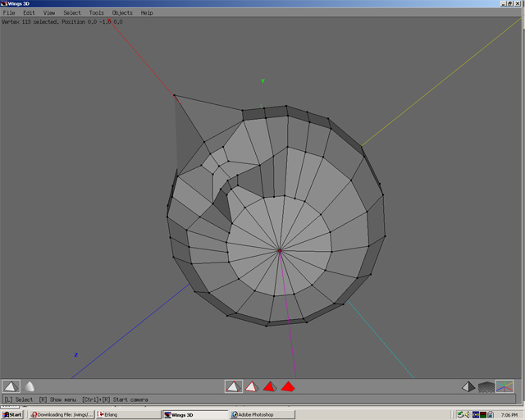Activate Body selection mode solid red icon

tap(288, 387)
